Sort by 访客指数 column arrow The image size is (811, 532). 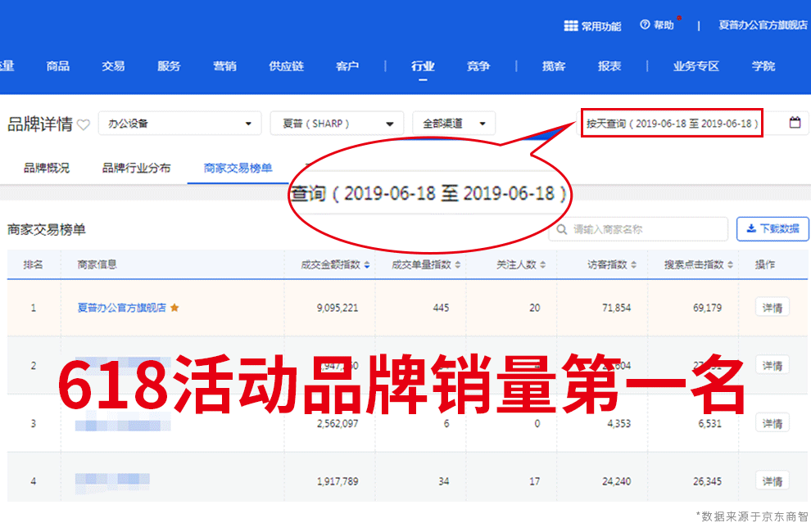tap(633, 265)
